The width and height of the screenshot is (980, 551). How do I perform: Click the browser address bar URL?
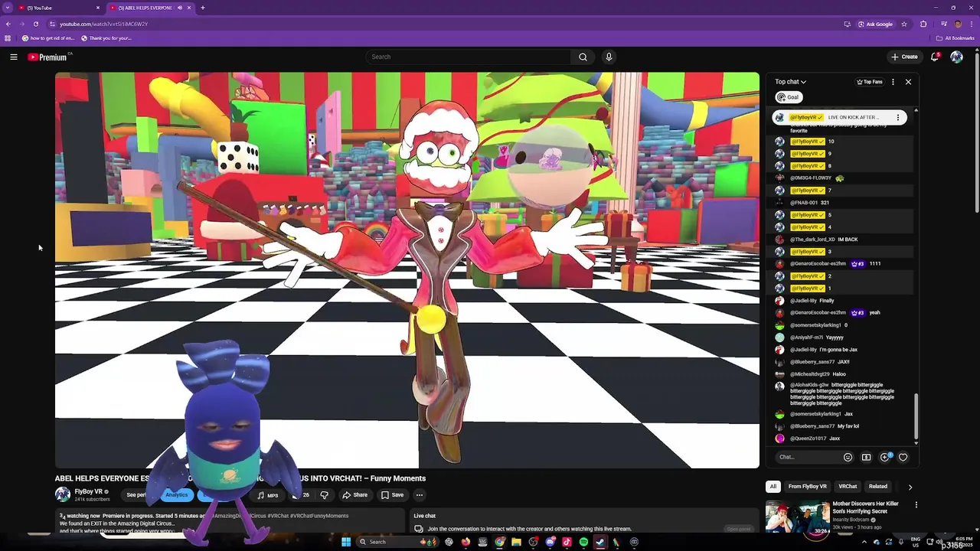(103, 24)
